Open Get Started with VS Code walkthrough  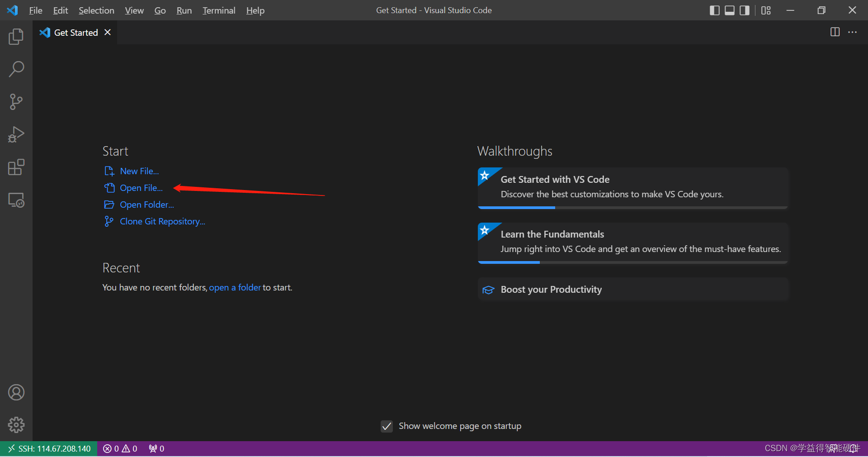pyautogui.click(x=633, y=188)
